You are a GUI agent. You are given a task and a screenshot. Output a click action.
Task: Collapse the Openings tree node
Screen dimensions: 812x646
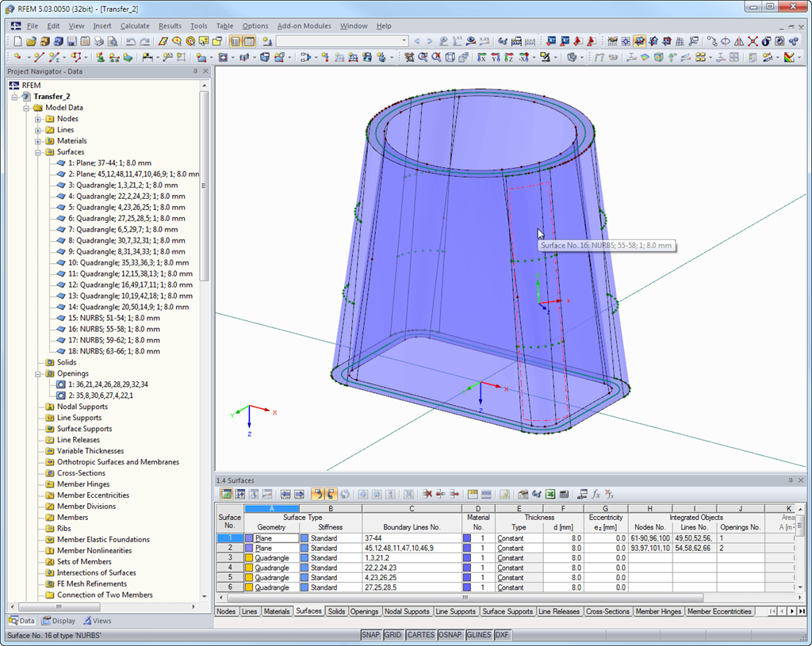38,373
